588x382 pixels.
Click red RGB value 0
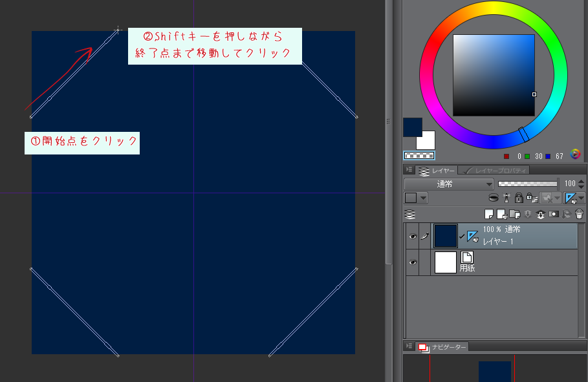[x=519, y=156]
